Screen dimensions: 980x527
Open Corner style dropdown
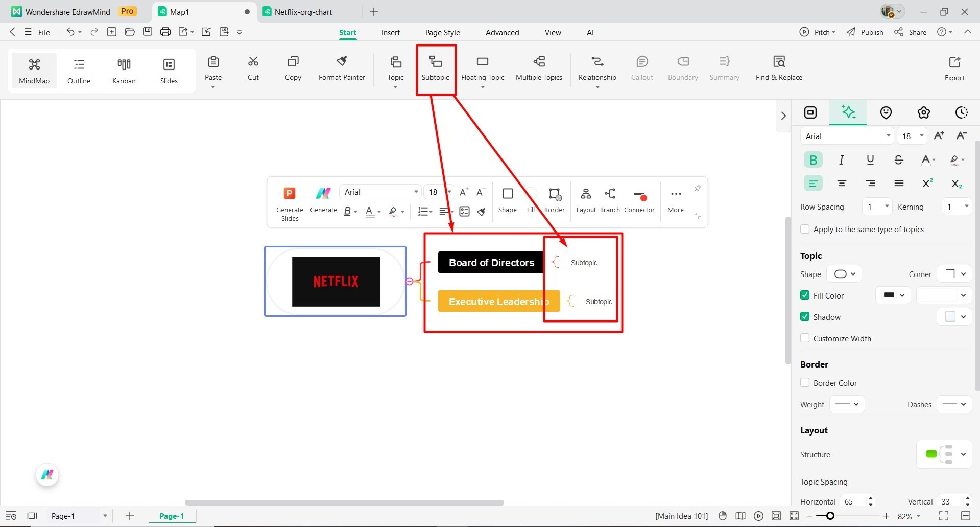[955, 274]
